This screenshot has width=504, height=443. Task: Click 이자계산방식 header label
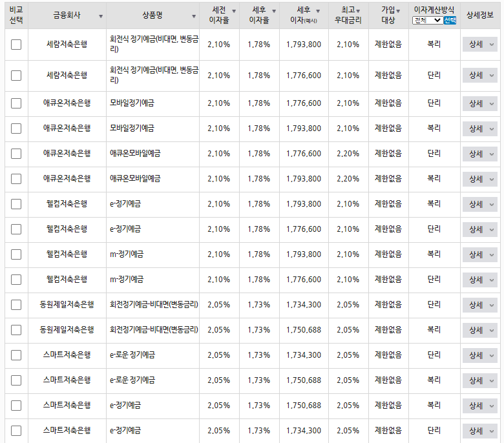point(434,10)
